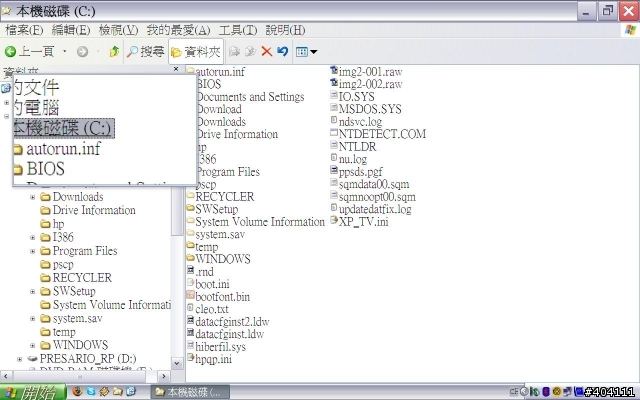This screenshot has width=640, height=400.
Task: Select the ndsvc.log file icon
Action: (x=334, y=120)
